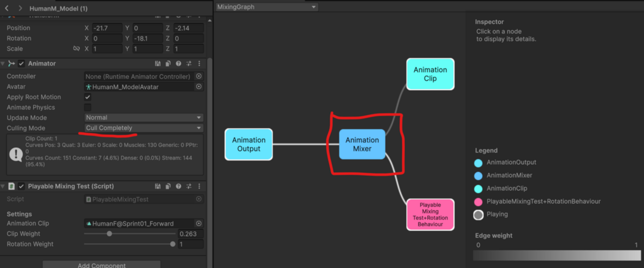644x268 pixels.
Task: Adjust the Clip Weight slider handle
Action: 109,234
